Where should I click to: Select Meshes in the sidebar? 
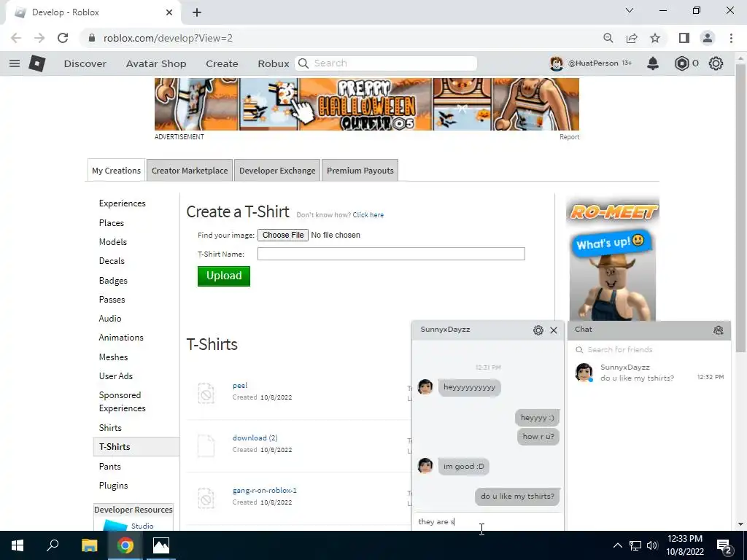click(113, 357)
